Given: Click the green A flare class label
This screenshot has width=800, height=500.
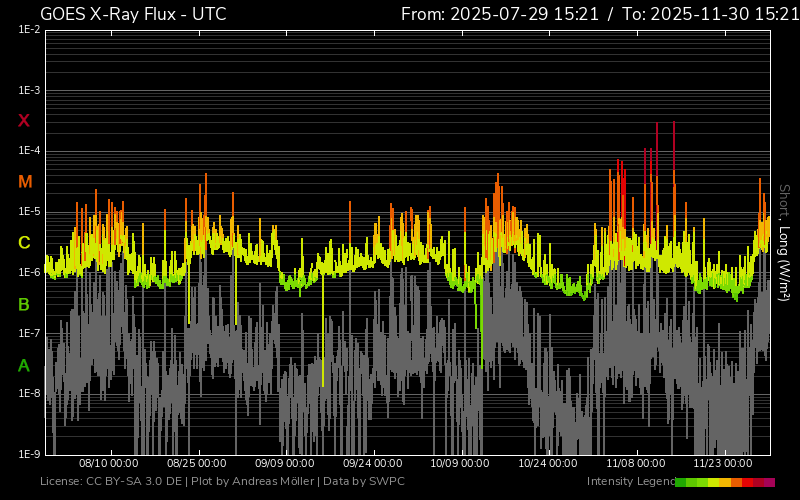Looking at the screenshot, I should [x=24, y=366].
